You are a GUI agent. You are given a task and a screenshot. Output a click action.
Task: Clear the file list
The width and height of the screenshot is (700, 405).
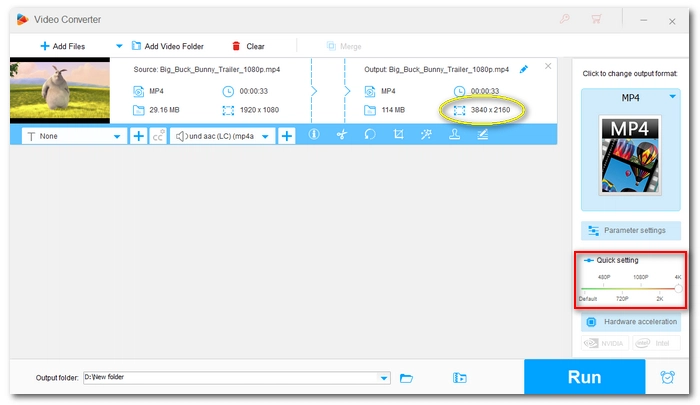pos(248,46)
